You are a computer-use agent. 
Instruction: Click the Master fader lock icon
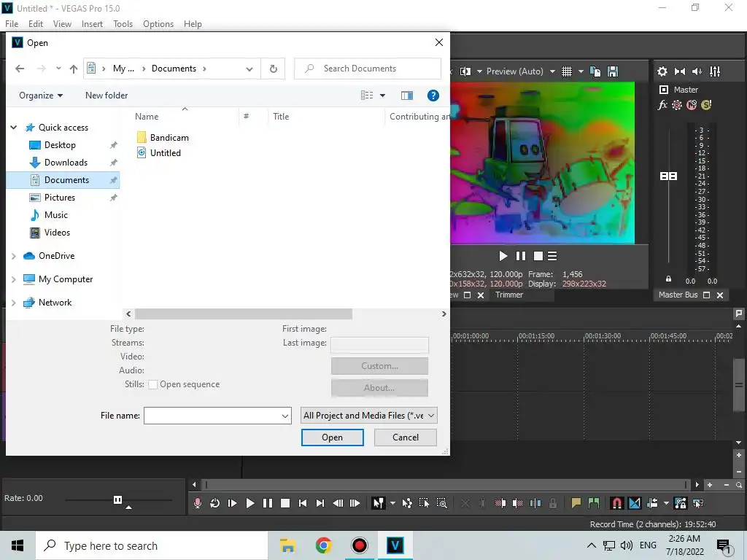[668, 279]
